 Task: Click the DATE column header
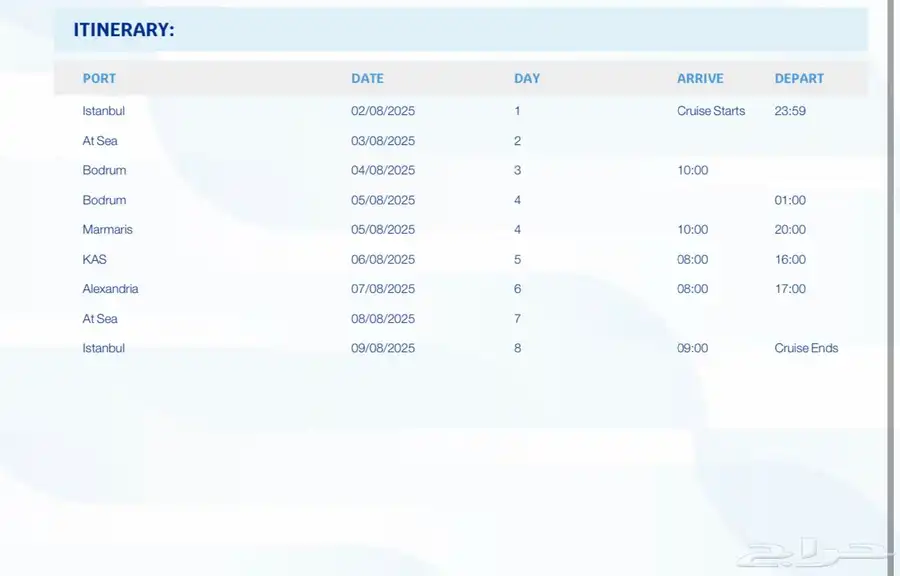click(367, 79)
